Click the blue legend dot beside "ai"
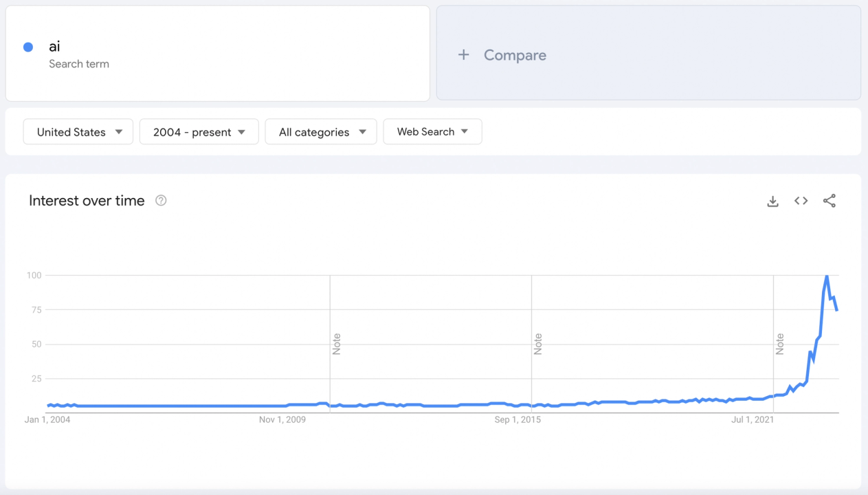Image resolution: width=868 pixels, height=495 pixels. pos(28,47)
